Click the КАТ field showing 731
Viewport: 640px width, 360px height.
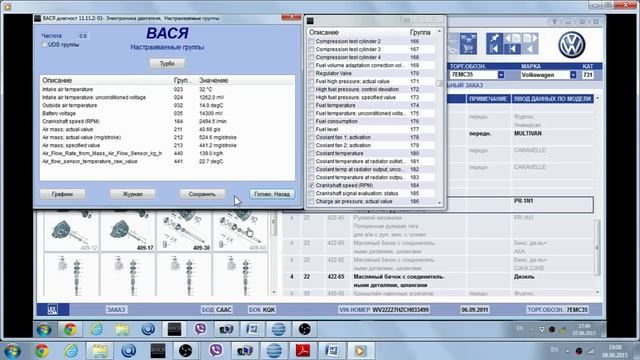(588, 75)
